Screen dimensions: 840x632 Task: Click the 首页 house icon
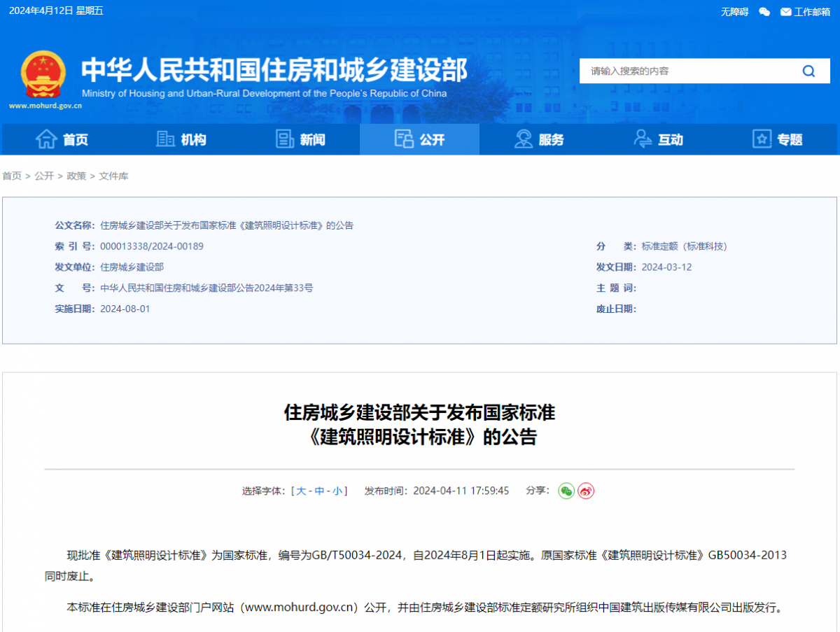click(x=46, y=139)
